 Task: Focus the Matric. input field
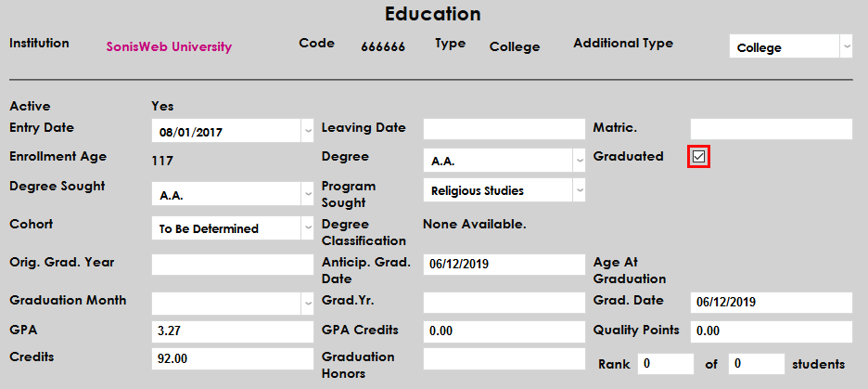point(770,129)
